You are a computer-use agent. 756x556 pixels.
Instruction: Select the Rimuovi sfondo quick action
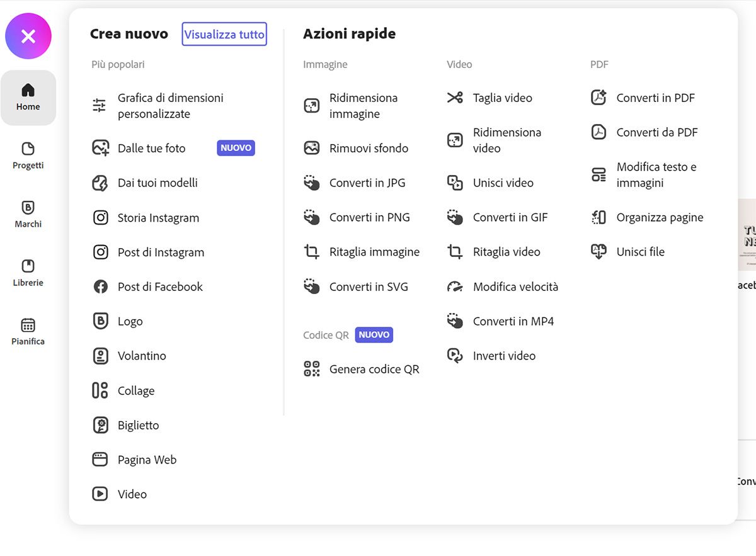pyautogui.click(x=367, y=148)
